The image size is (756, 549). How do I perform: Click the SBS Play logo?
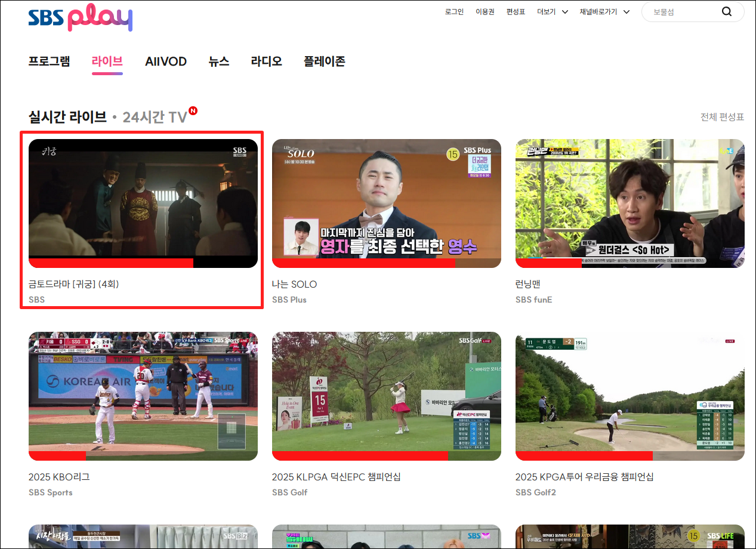click(80, 18)
